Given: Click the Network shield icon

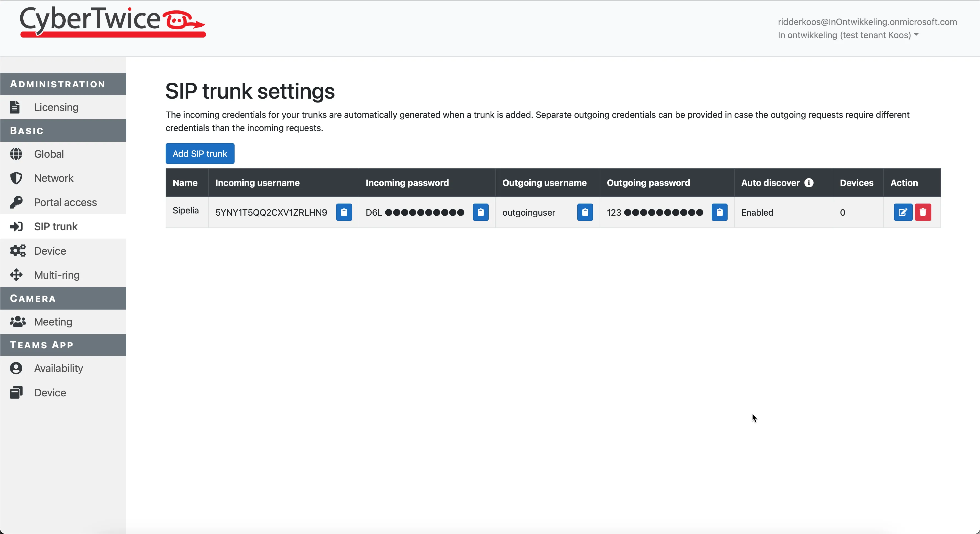Looking at the screenshot, I should [16, 178].
